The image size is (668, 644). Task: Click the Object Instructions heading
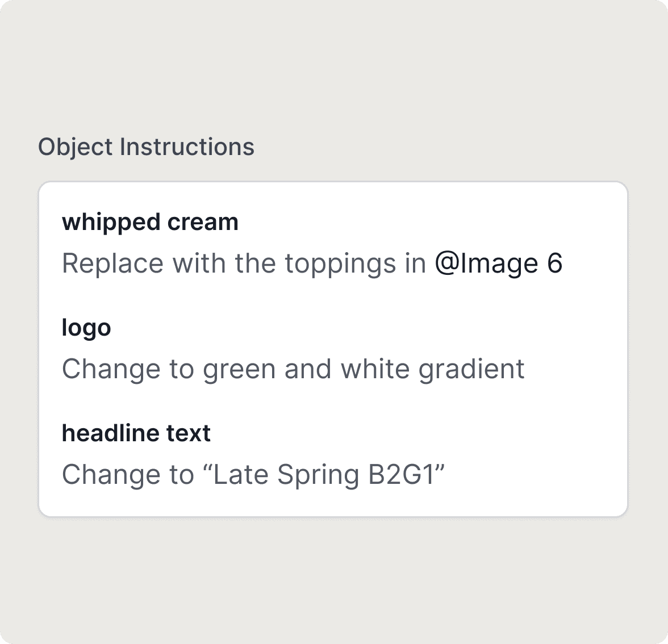[x=146, y=147]
